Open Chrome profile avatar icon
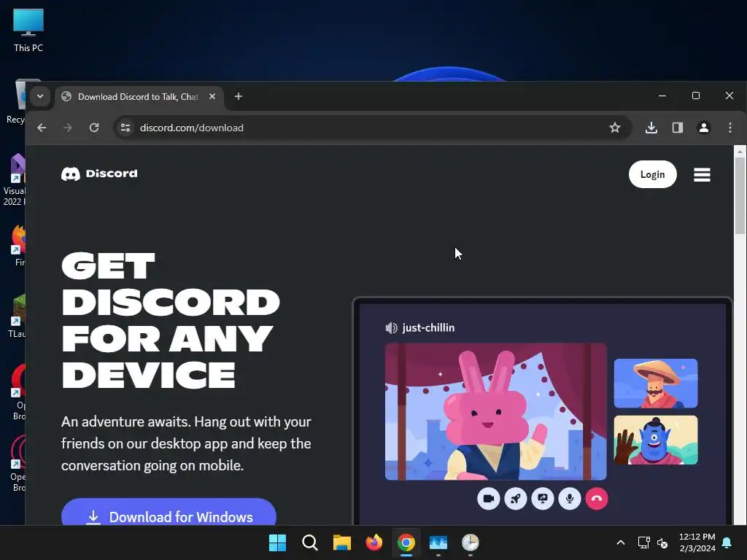Viewport: 747px width, 560px height. tap(704, 128)
